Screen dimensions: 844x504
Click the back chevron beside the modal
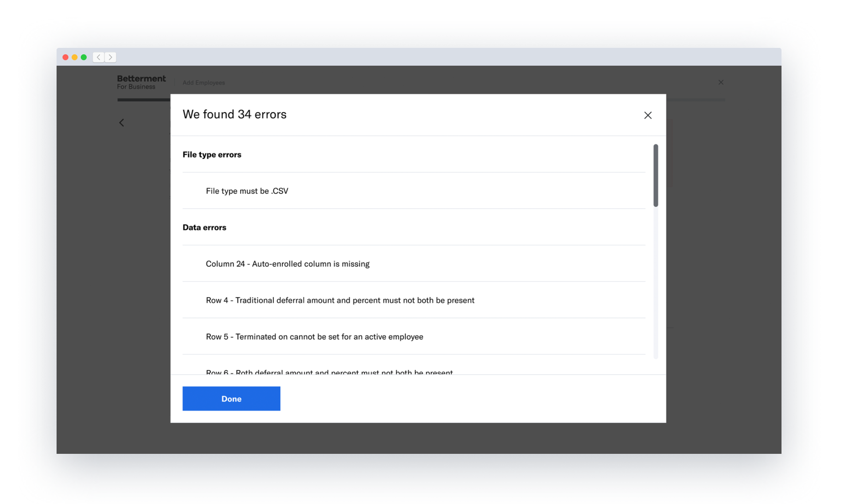tap(121, 122)
